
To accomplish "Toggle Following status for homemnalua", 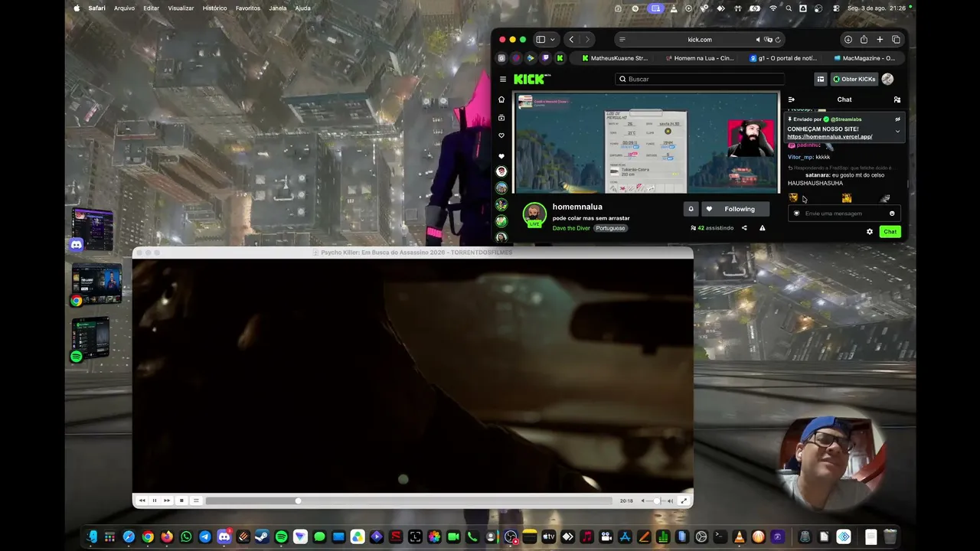I will [735, 209].
